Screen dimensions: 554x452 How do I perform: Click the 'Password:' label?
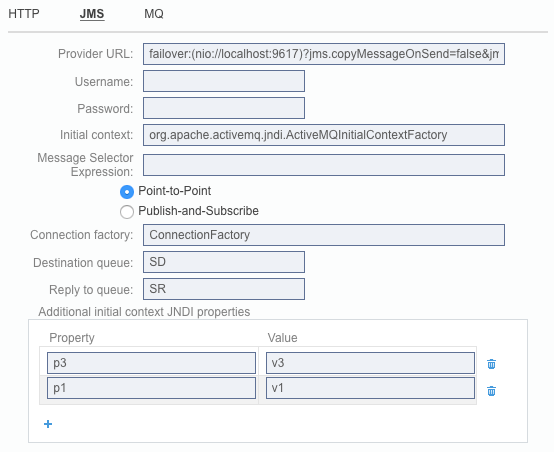pyautogui.click(x=105, y=109)
